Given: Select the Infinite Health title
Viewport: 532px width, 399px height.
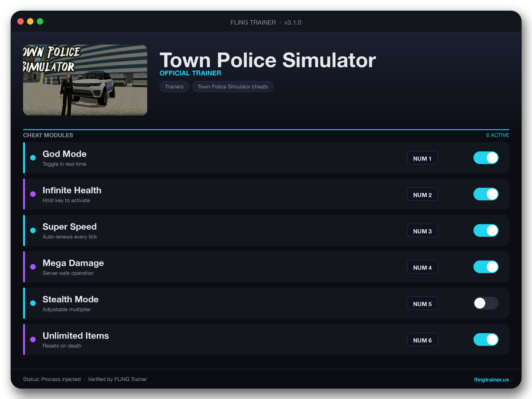Looking at the screenshot, I should (72, 190).
